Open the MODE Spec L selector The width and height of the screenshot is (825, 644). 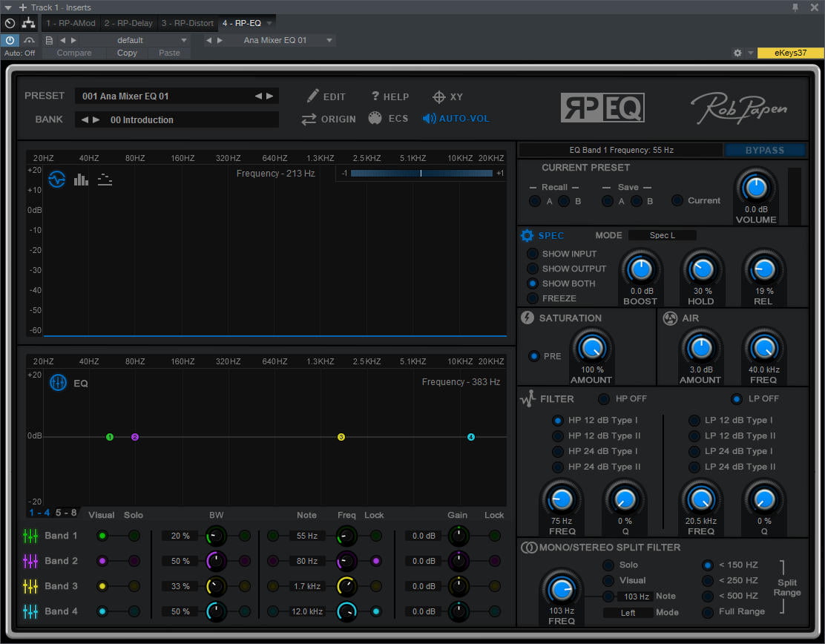pyautogui.click(x=663, y=235)
